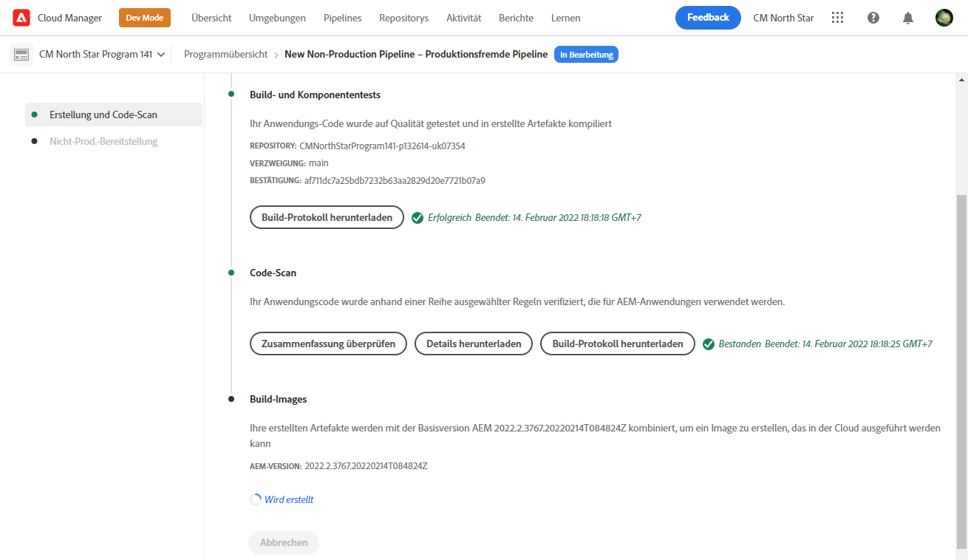
Task: Click Zusammenfassung überprüfen button
Action: coord(328,344)
